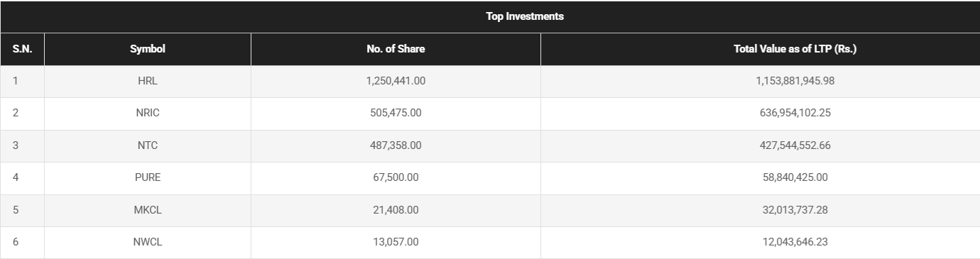The width and height of the screenshot is (980, 259).
Task: Select the 21,408.00 share count cell
Action: click(396, 210)
